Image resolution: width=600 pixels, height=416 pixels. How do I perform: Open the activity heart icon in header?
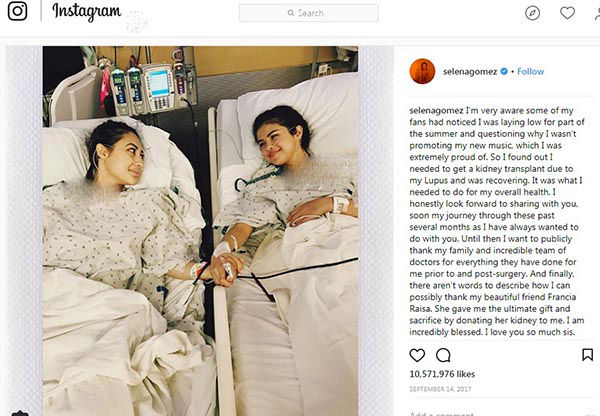(567, 13)
